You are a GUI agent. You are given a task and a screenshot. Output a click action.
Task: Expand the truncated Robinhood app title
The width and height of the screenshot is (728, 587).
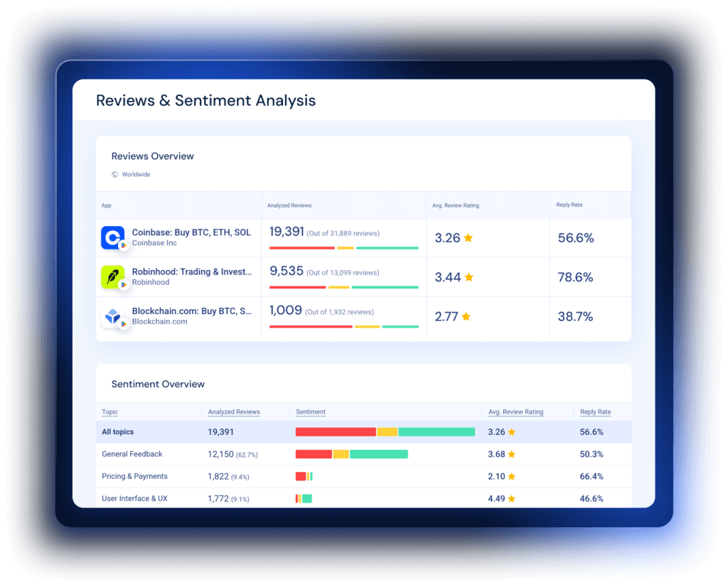point(193,272)
